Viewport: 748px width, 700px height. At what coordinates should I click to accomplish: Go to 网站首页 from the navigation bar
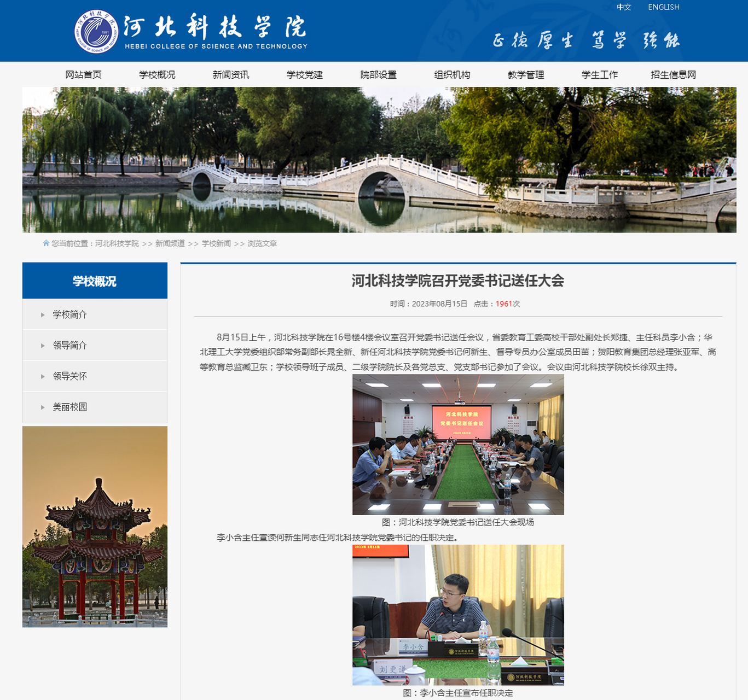[85, 74]
